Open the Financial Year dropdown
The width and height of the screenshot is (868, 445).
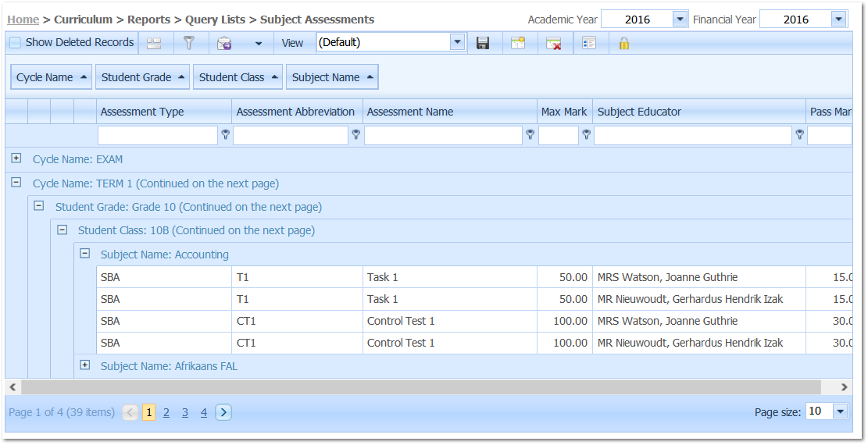click(x=838, y=20)
